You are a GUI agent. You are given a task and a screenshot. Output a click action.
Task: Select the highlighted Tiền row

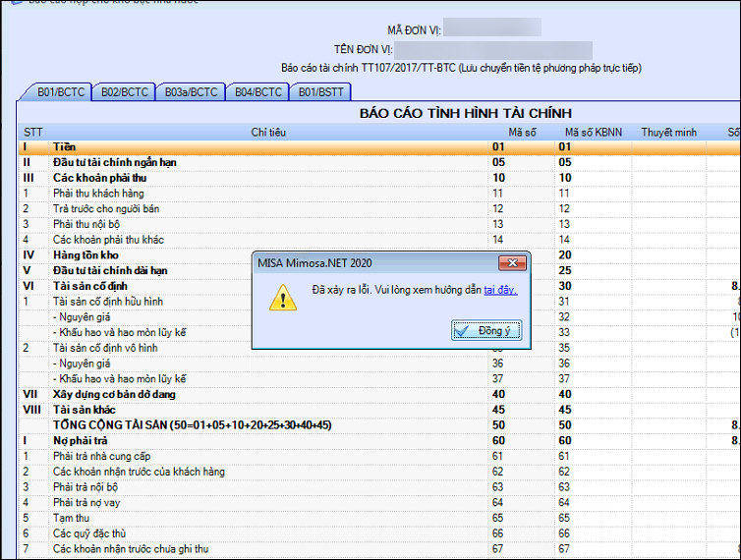click(x=265, y=146)
